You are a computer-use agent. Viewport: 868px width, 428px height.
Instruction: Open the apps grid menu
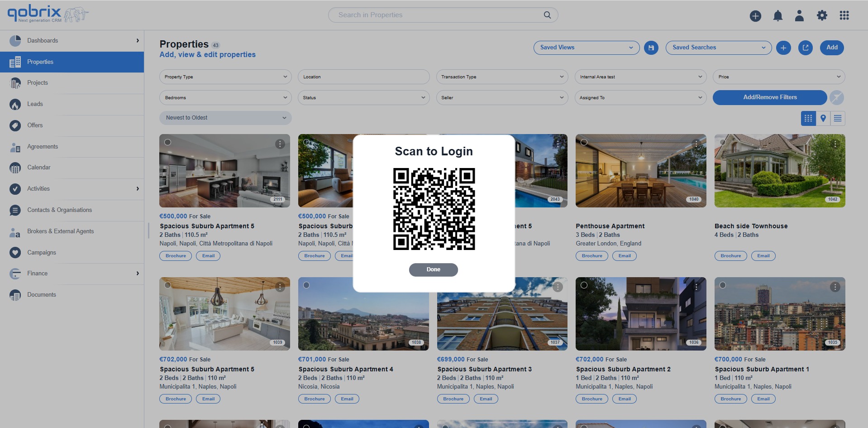click(844, 15)
